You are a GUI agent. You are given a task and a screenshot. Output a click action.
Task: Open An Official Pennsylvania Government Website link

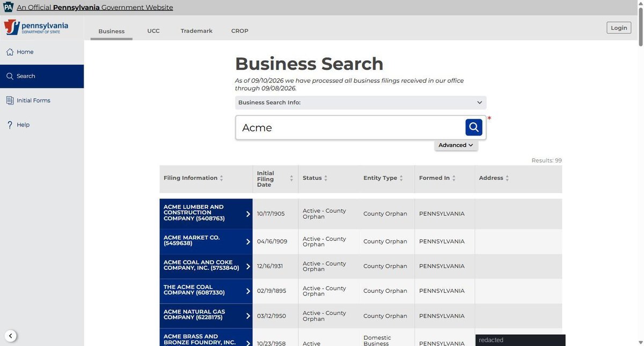[95, 8]
